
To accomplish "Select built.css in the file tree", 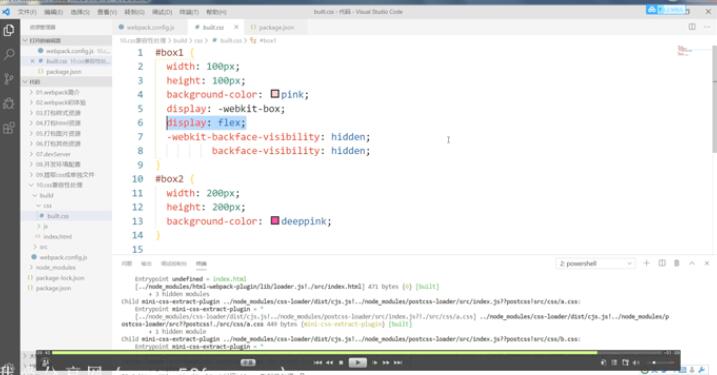I will pyautogui.click(x=66, y=216).
